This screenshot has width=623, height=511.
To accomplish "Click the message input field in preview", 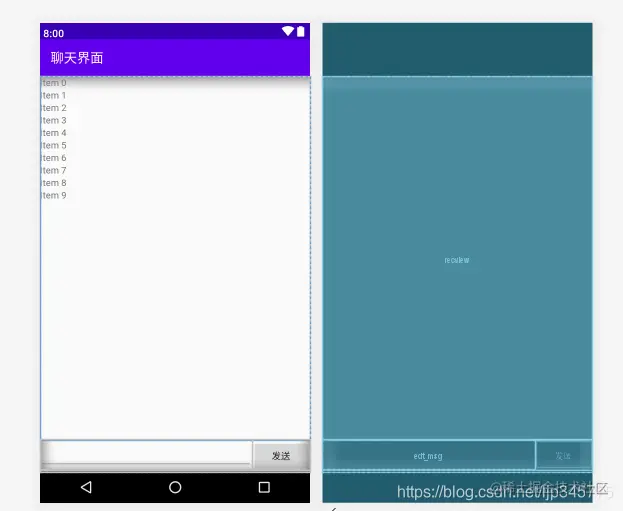I will (x=147, y=453).
